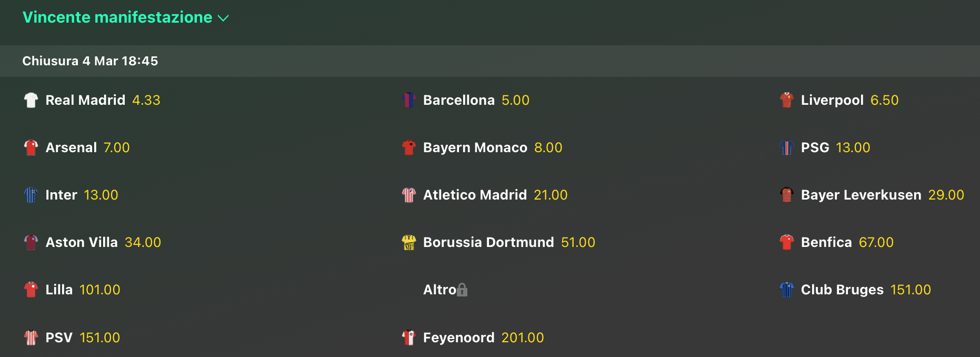Click the Inter striped jersey icon
Screen dimensions: 980x357
click(x=31, y=195)
